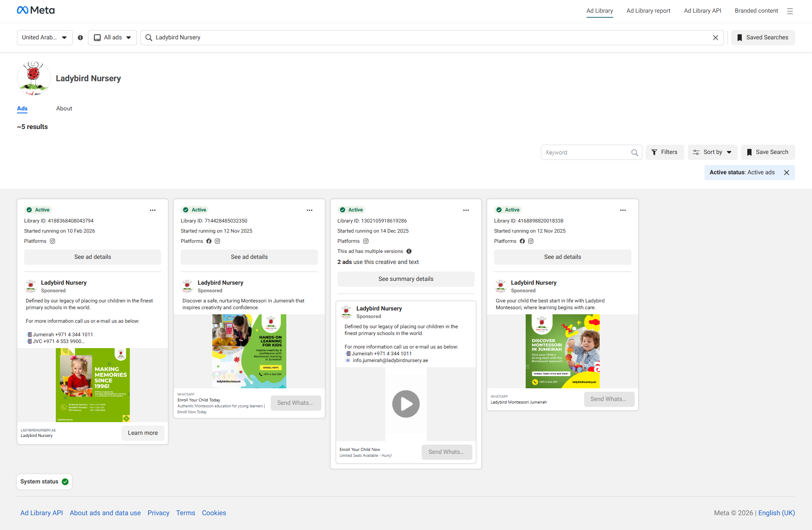Click Facebook platform icon on ad 714428485032350

(x=209, y=241)
